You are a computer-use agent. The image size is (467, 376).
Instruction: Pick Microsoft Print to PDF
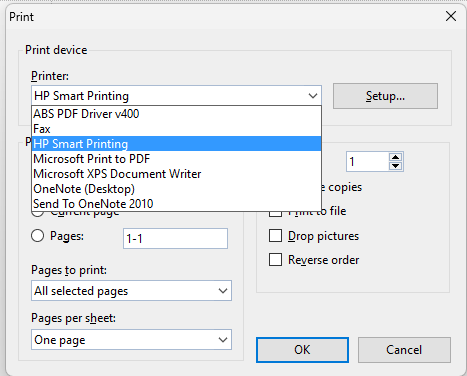[x=176, y=159]
